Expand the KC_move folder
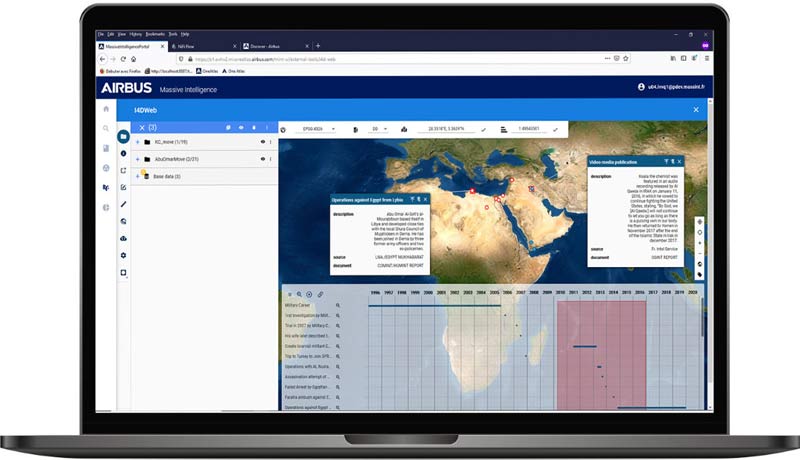The width and height of the screenshot is (800, 460). [137, 143]
